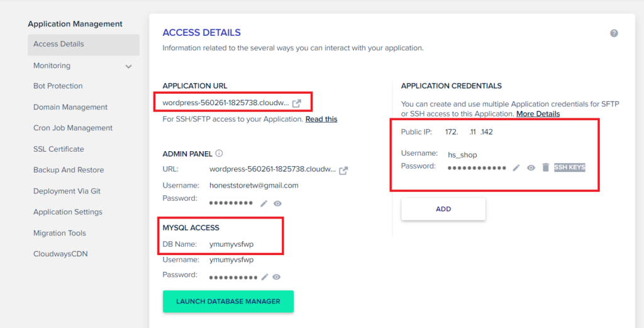Reveal the MySQL password with eye icon

tap(277, 277)
